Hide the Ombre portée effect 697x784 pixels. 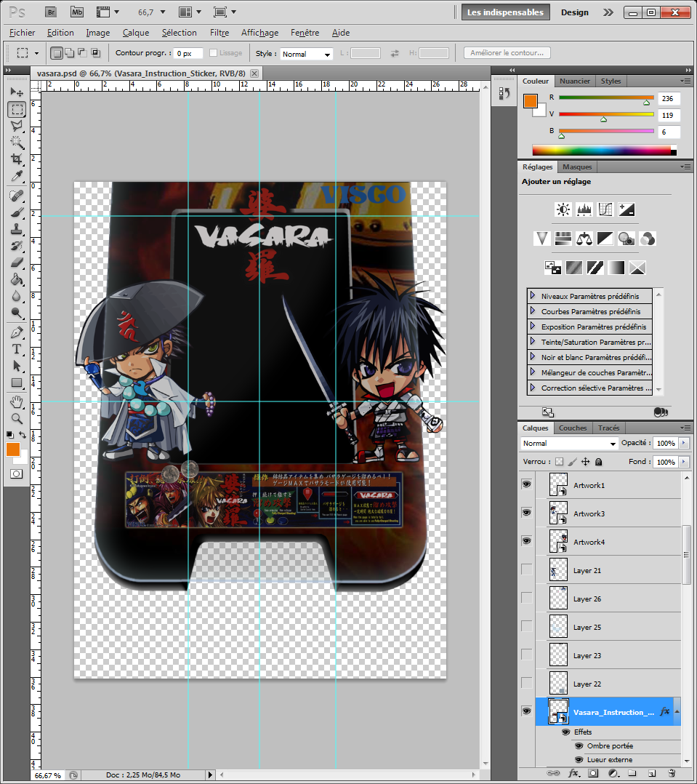point(579,745)
